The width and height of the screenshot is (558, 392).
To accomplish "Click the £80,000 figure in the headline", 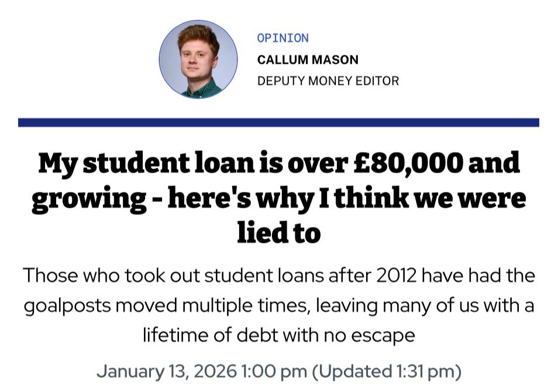I will click(408, 163).
